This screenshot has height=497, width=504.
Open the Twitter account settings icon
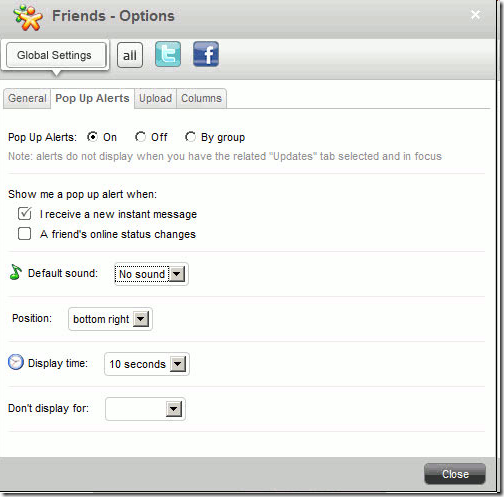168,54
